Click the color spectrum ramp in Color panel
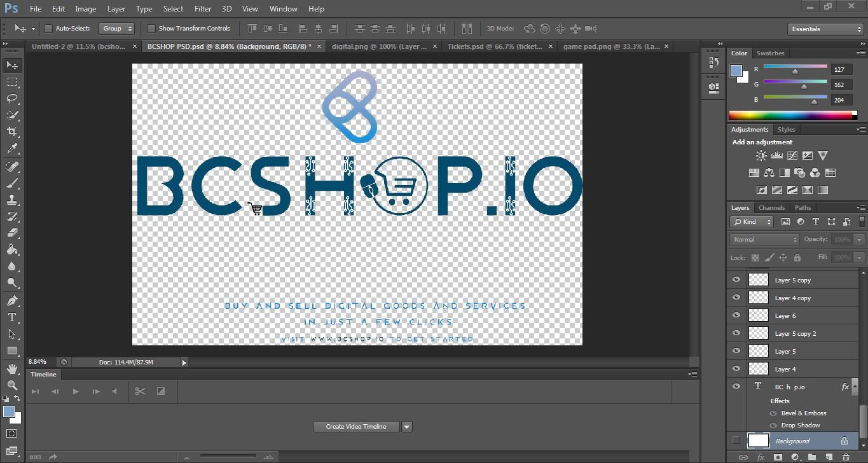The width and height of the screenshot is (868, 463). [793, 115]
